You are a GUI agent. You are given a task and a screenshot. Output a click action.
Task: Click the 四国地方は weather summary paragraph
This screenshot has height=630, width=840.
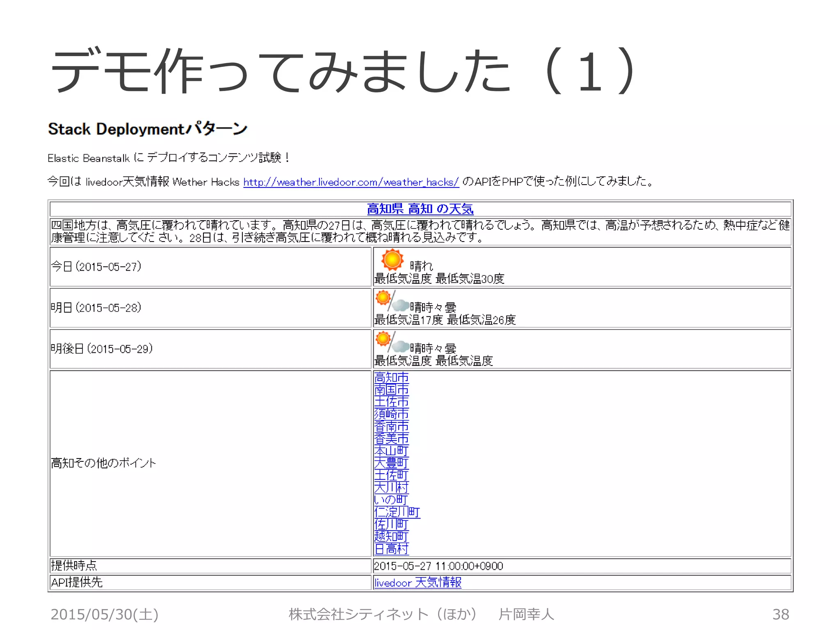[x=420, y=231]
